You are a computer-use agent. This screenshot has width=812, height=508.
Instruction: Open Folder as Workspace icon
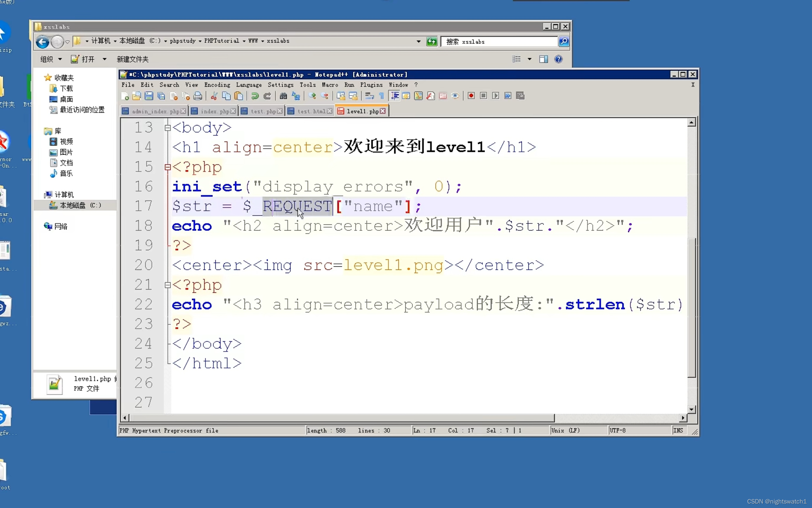coord(443,96)
